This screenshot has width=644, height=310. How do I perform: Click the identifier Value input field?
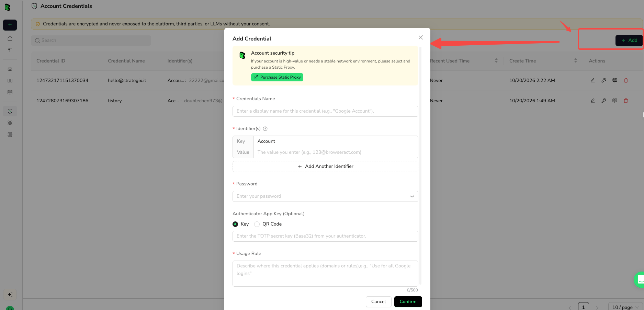tap(336, 152)
